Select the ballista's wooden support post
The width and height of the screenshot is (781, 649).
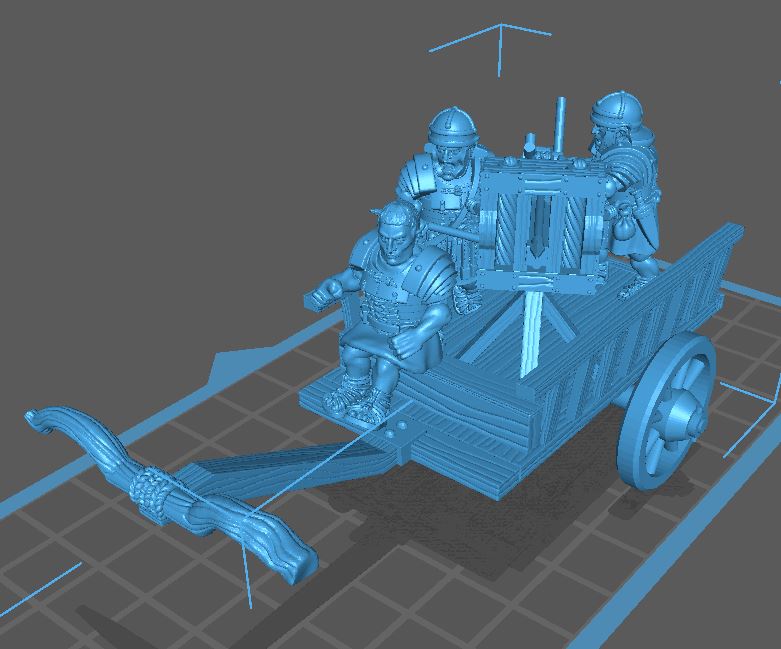click(x=532, y=330)
